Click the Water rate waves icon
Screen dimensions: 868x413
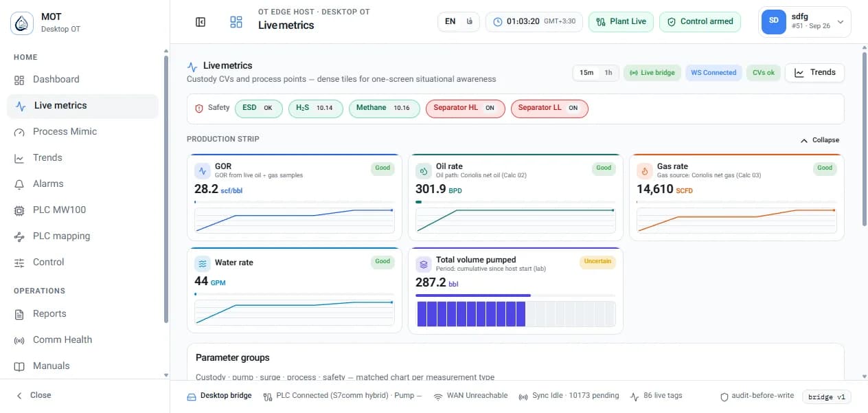(203, 264)
